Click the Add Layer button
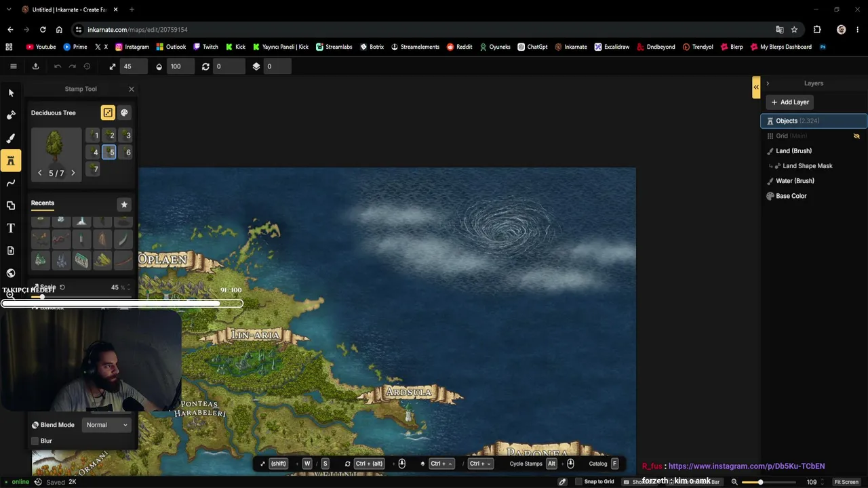The width and height of the screenshot is (868, 488). point(790,102)
